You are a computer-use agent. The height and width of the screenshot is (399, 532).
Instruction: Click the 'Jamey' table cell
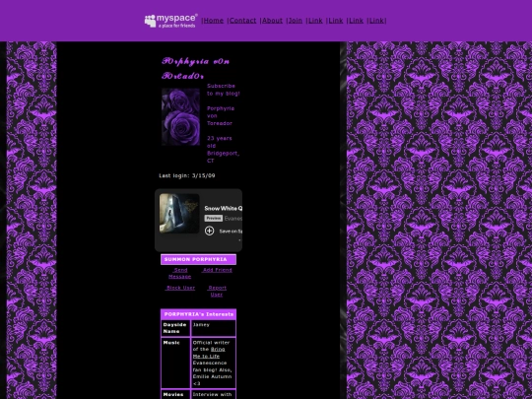click(x=214, y=328)
